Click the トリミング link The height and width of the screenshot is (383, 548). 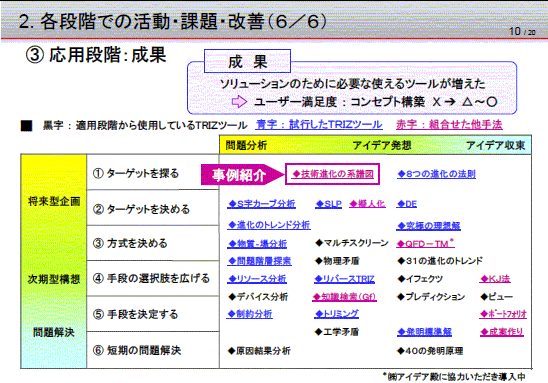click(336, 314)
